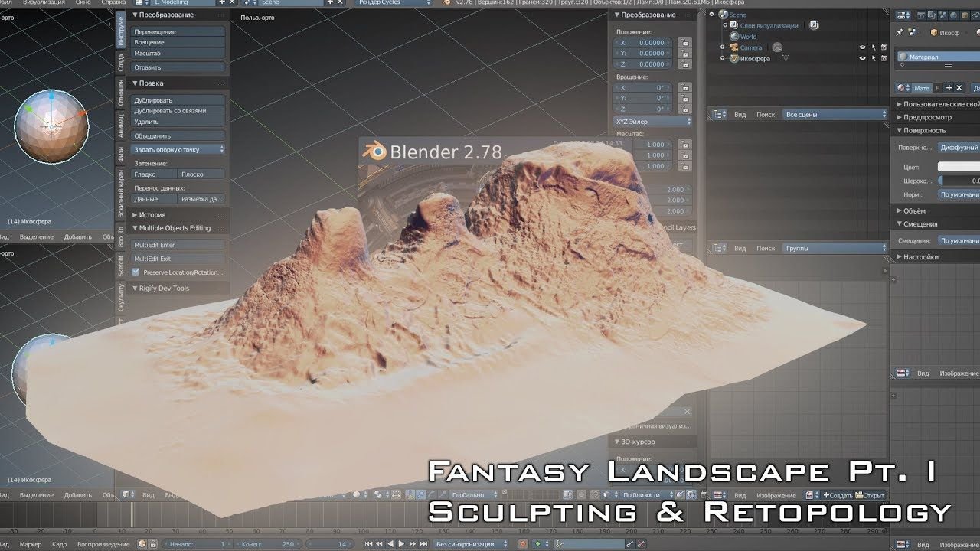
Task: Click the World icon in outliner
Action: (733, 37)
